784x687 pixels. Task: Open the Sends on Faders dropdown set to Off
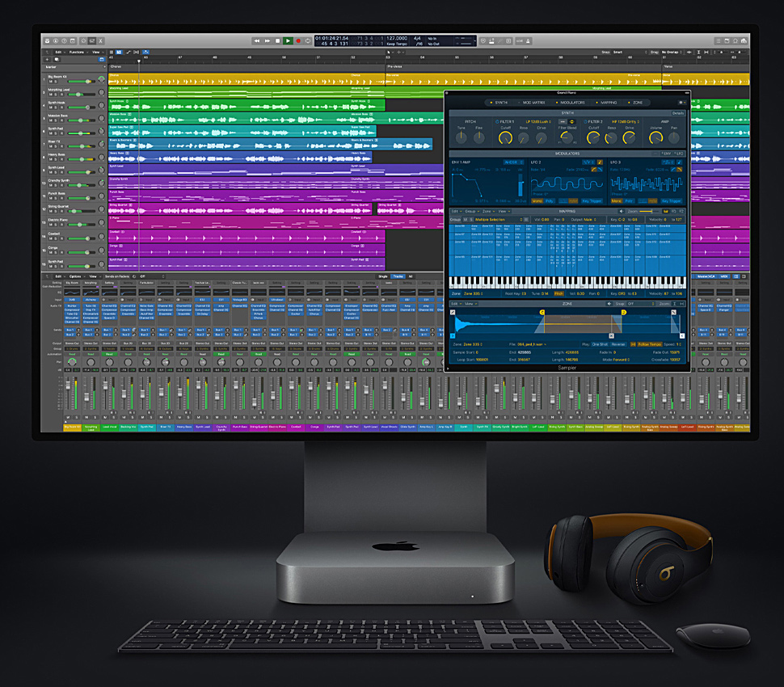coord(152,276)
